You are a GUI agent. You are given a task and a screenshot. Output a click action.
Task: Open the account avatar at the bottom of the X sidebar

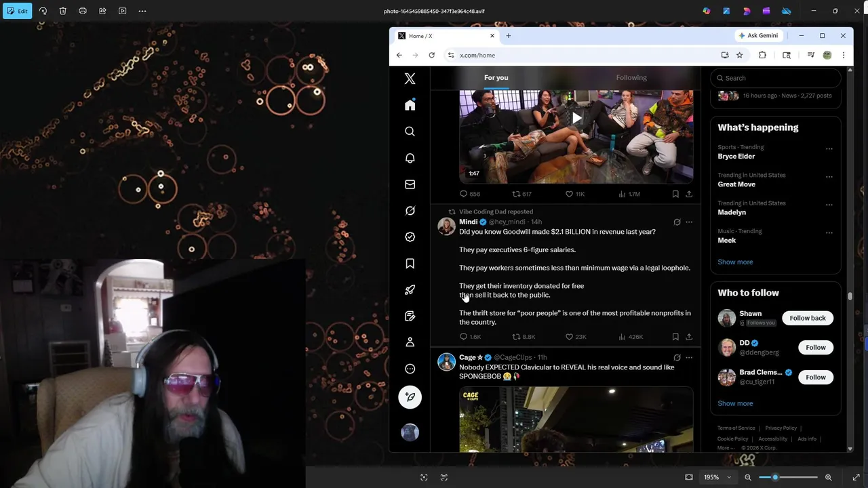click(x=410, y=432)
